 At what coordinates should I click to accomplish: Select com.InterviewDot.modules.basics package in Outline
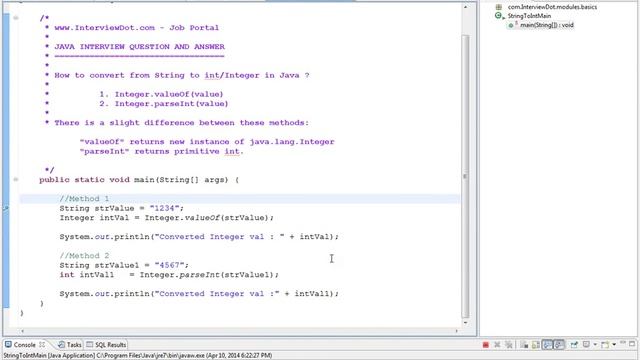point(552,7)
